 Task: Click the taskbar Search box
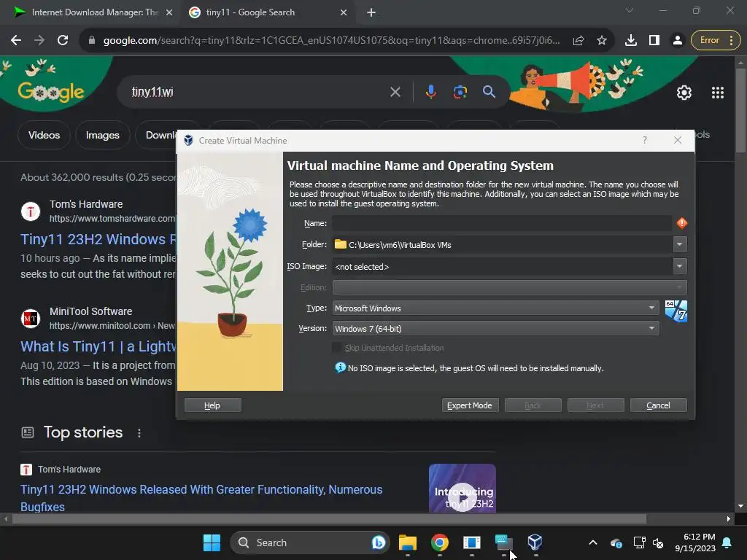click(x=309, y=542)
